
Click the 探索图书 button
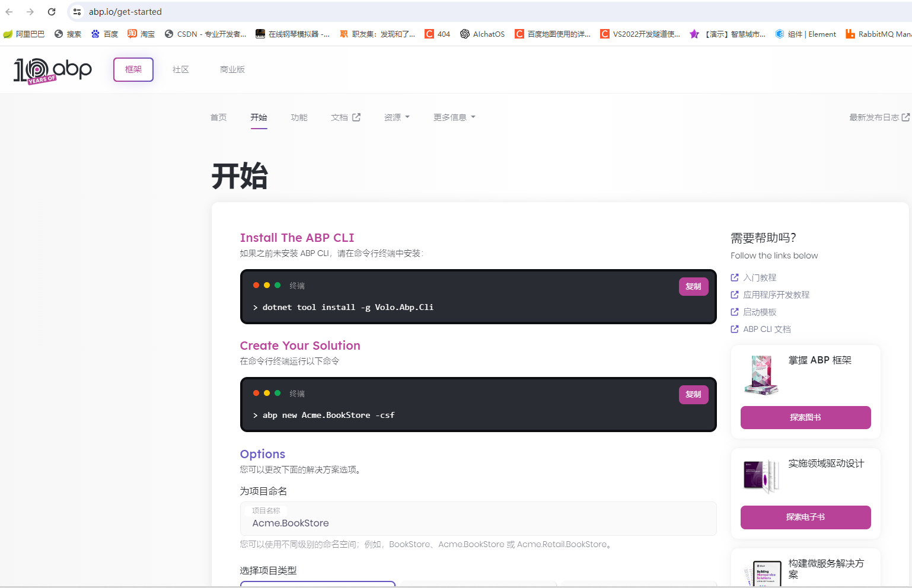805,417
